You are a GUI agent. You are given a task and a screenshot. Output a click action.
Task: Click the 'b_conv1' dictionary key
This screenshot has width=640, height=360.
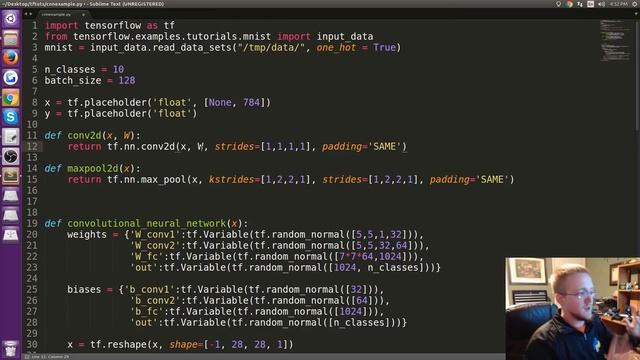pyautogui.click(x=149, y=289)
